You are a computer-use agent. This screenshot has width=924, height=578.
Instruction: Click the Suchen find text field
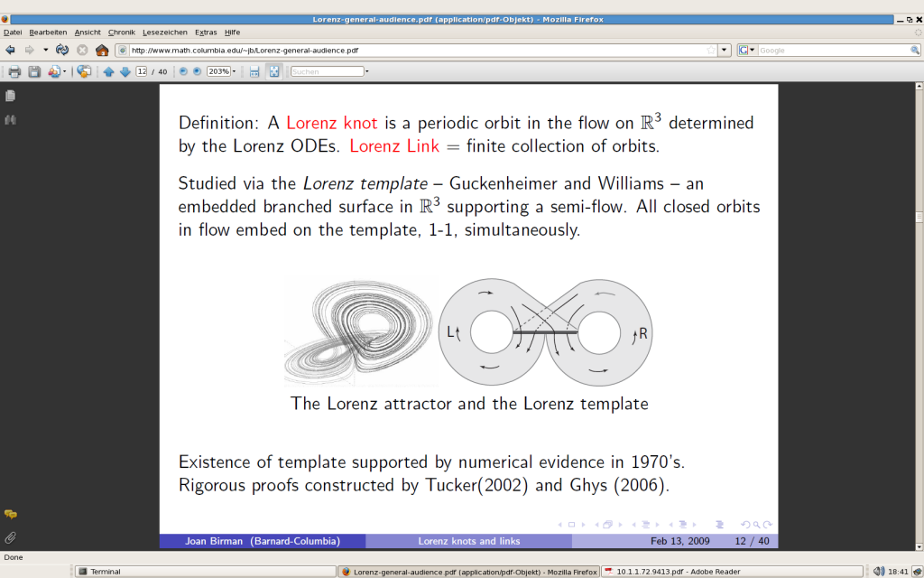tap(326, 71)
